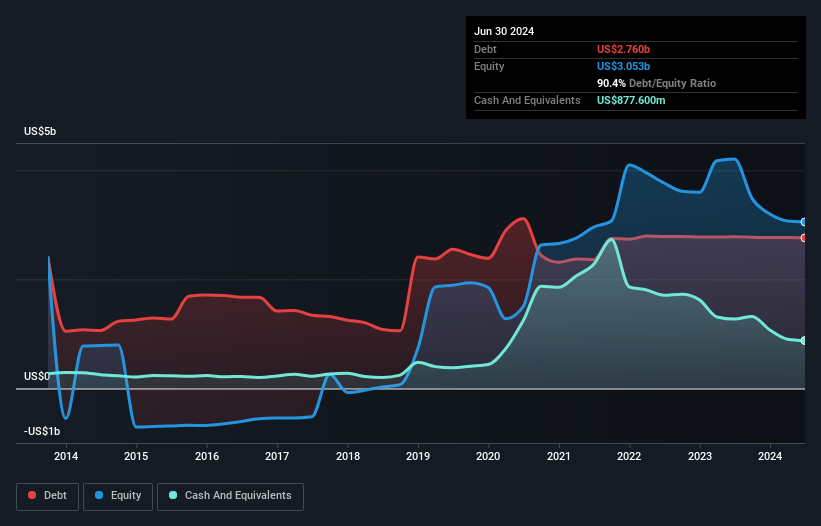Viewport: 821px width, 526px height.
Task: Select the teal Cash endpoint marker
Action: pos(804,341)
